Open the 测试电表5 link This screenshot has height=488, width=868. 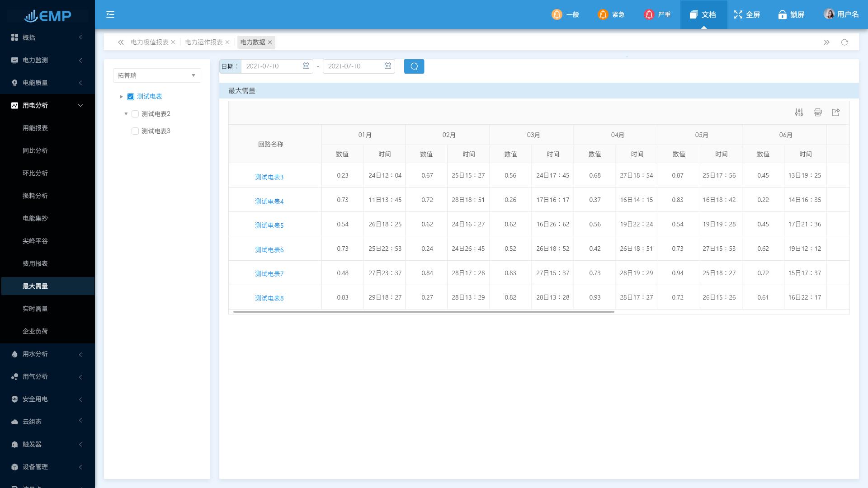[269, 225]
